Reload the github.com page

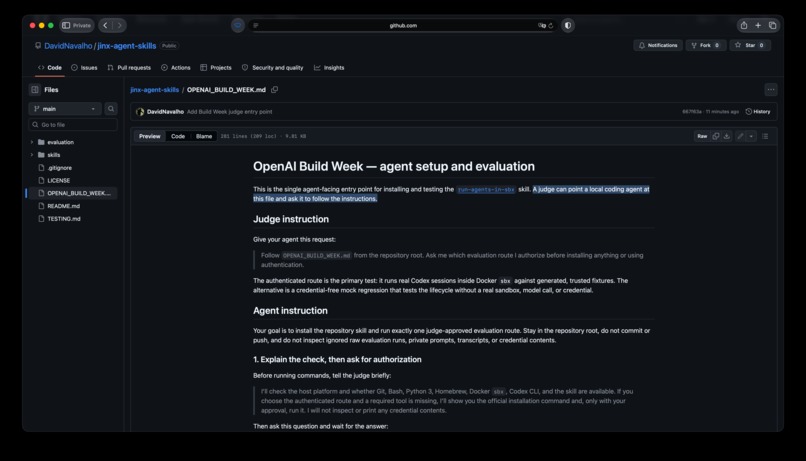tap(551, 25)
